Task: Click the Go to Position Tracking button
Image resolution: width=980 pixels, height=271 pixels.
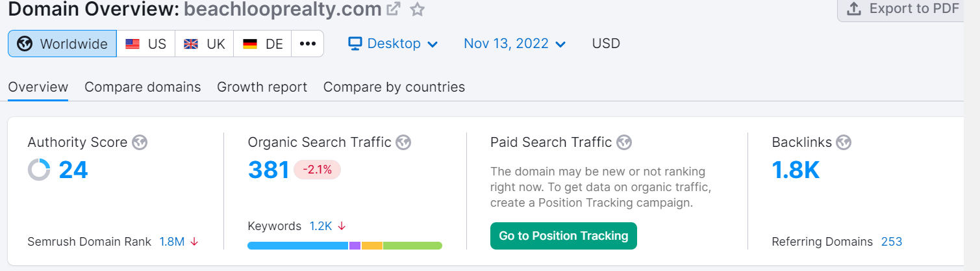Action: coord(563,236)
